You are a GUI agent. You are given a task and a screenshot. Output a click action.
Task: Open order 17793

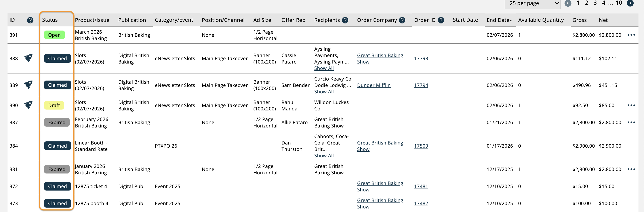(421, 58)
